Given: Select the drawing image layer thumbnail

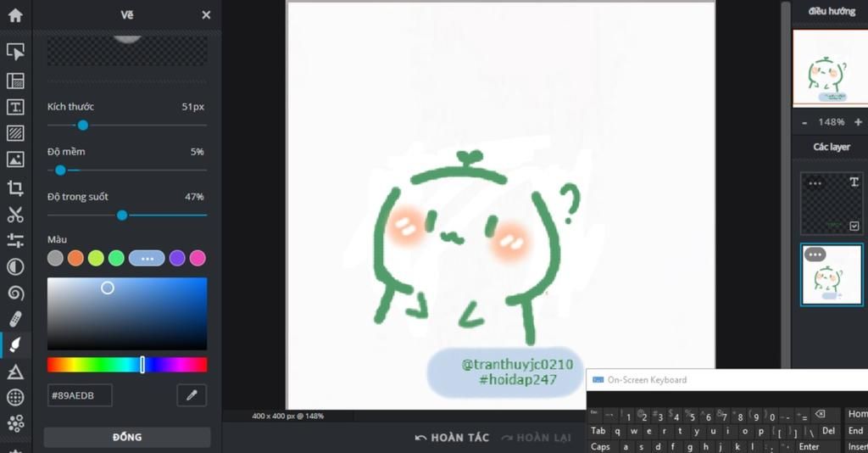Looking at the screenshot, I should pyautogui.click(x=832, y=275).
